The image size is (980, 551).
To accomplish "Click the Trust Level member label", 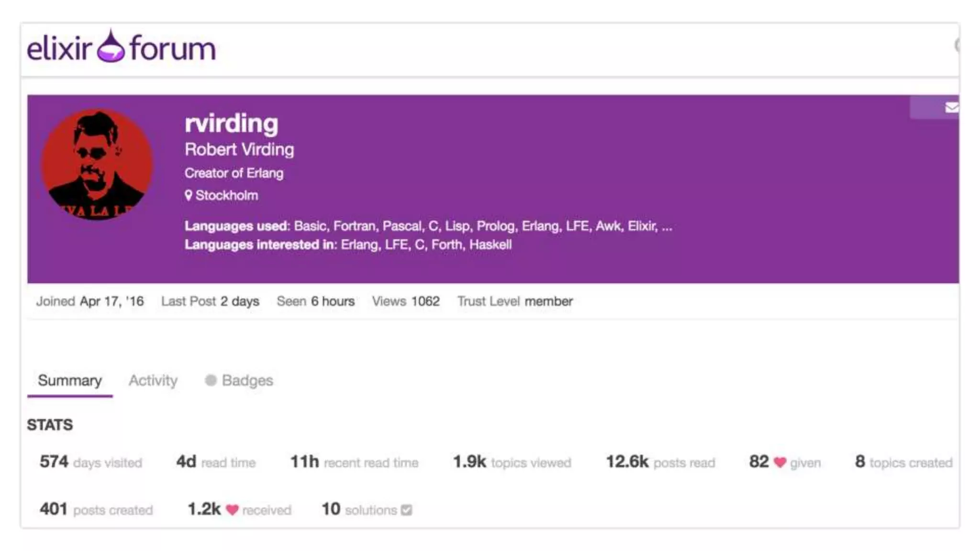I will (x=515, y=301).
